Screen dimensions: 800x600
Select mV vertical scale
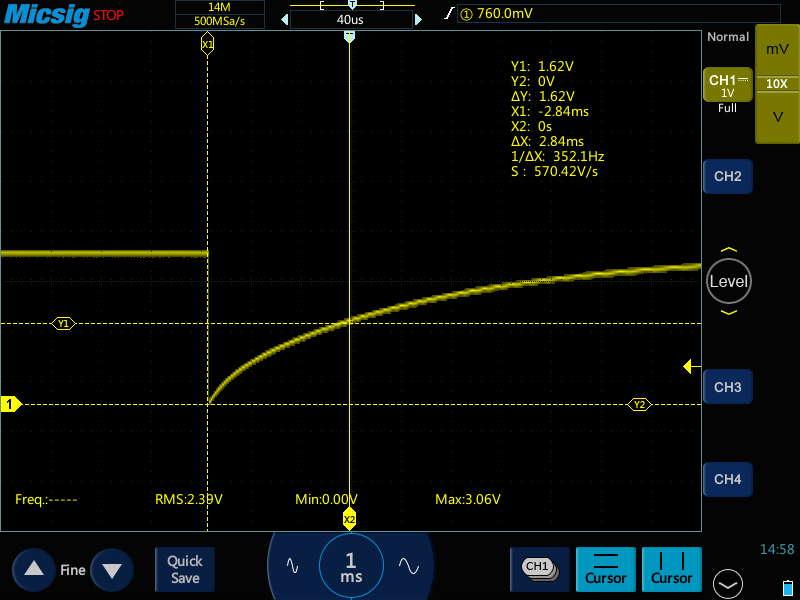tap(778, 49)
